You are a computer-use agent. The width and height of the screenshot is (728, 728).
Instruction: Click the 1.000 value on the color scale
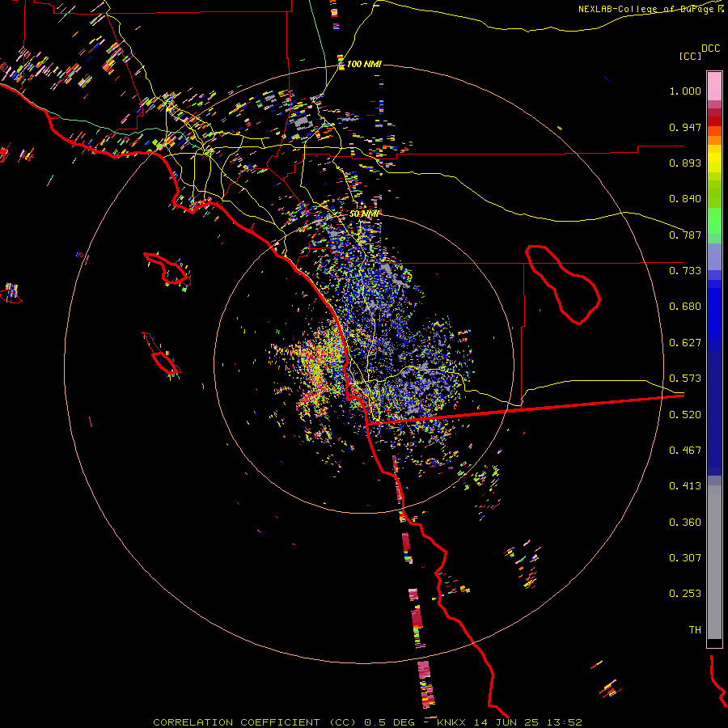(x=685, y=91)
